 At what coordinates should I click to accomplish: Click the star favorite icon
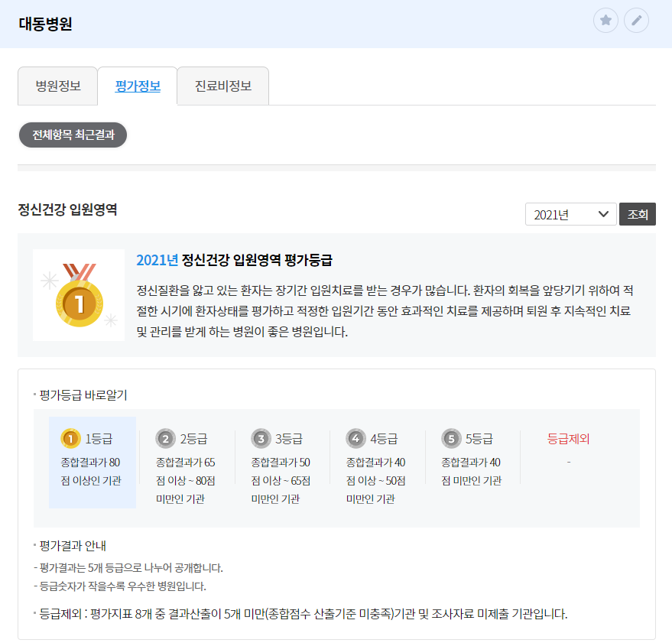(x=605, y=21)
